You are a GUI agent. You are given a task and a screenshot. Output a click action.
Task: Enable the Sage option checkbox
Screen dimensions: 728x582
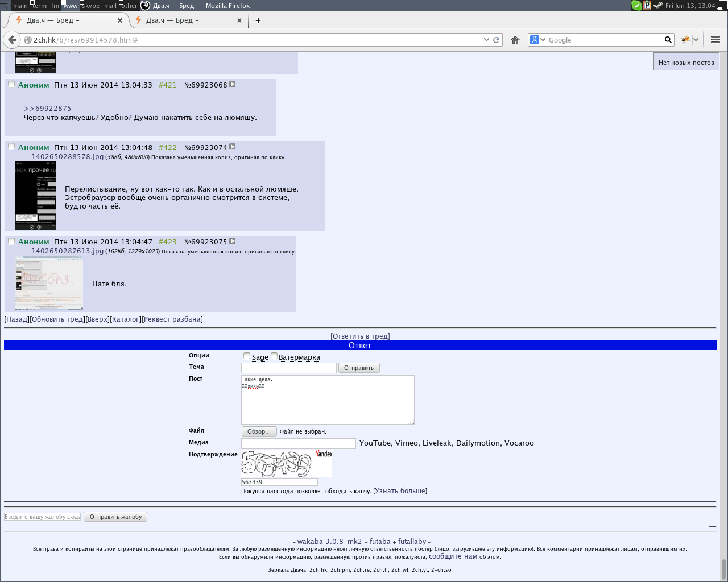pyautogui.click(x=247, y=356)
